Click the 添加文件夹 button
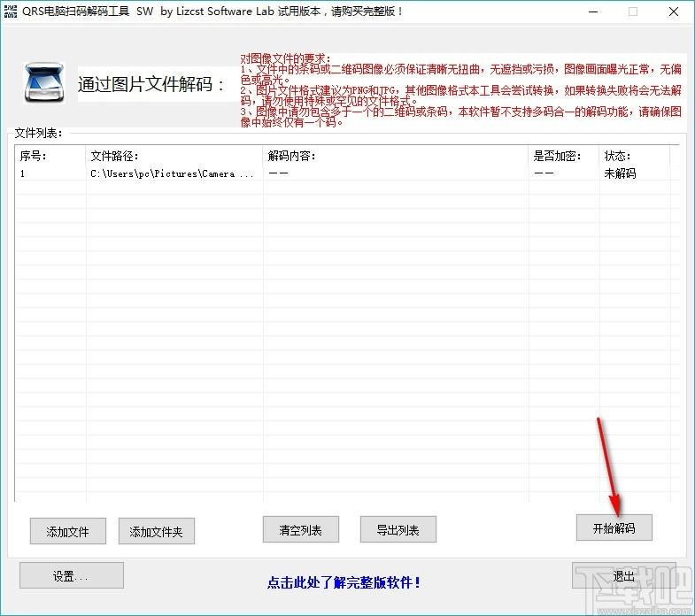The height and width of the screenshot is (616, 695). [x=157, y=531]
